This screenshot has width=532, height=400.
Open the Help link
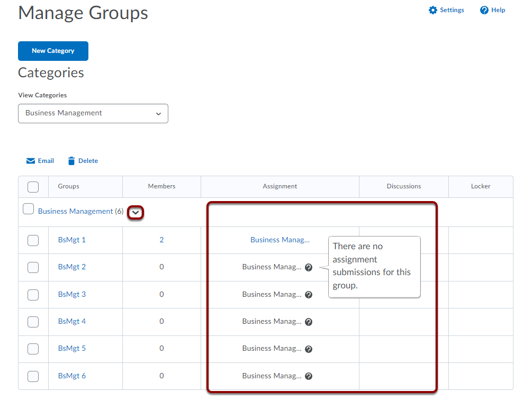click(498, 10)
